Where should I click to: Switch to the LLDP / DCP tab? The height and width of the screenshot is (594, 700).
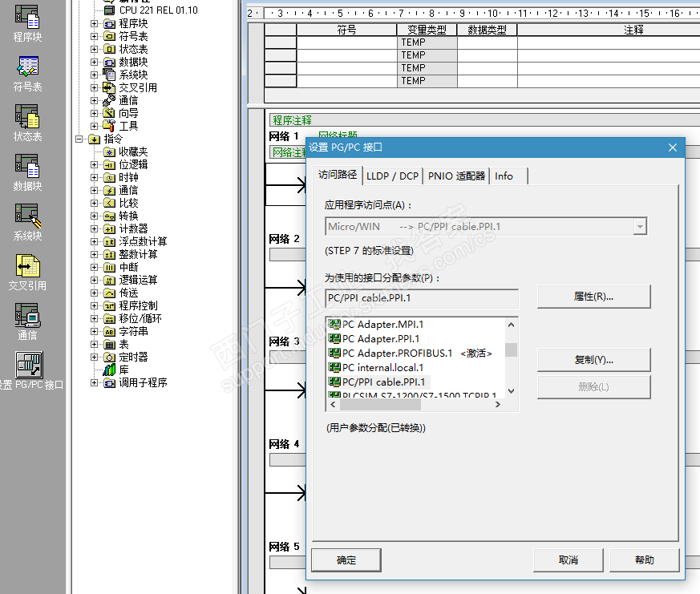pos(392,176)
